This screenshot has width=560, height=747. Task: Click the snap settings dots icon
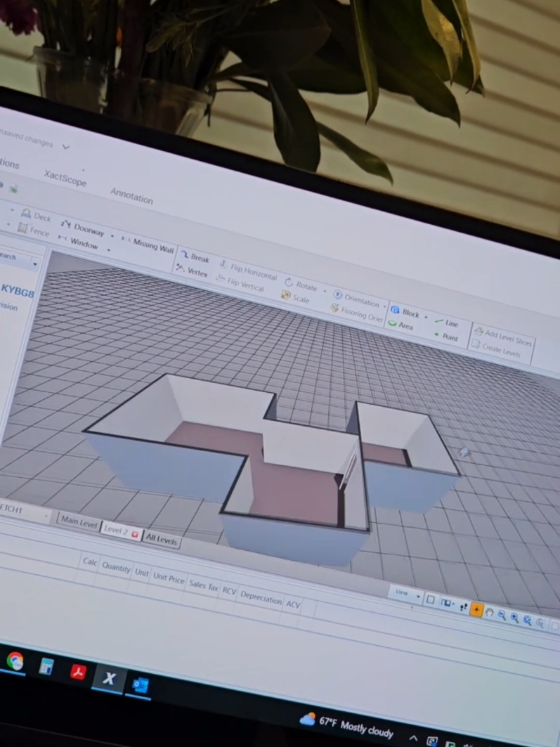tap(463, 607)
